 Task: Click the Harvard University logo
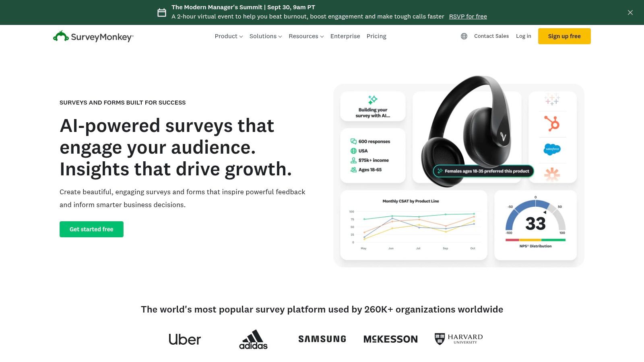point(458,339)
